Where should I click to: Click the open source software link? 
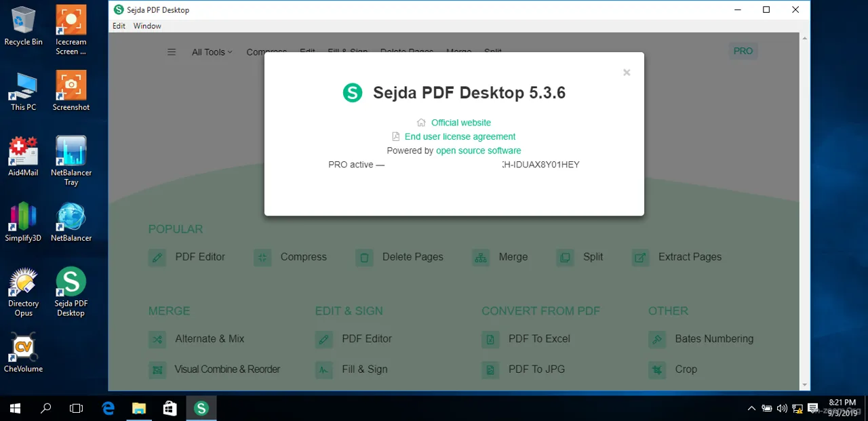coord(479,151)
